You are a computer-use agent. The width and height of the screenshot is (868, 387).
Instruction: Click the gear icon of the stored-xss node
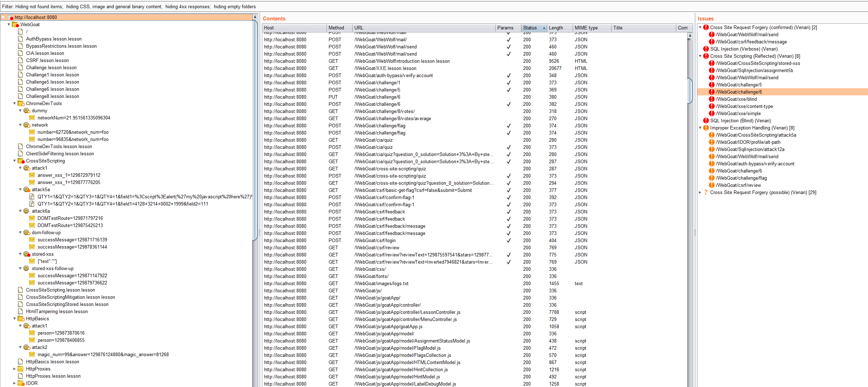pyautogui.click(x=27, y=254)
